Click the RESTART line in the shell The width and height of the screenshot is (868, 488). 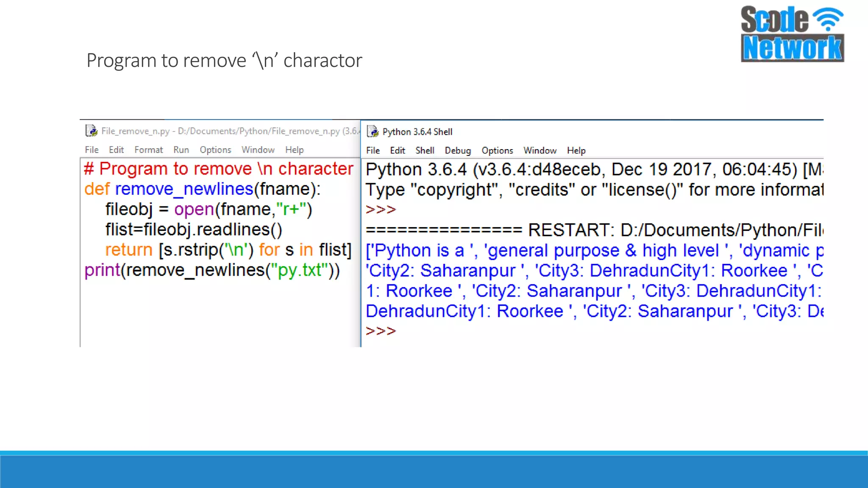(x=594, y=230)
